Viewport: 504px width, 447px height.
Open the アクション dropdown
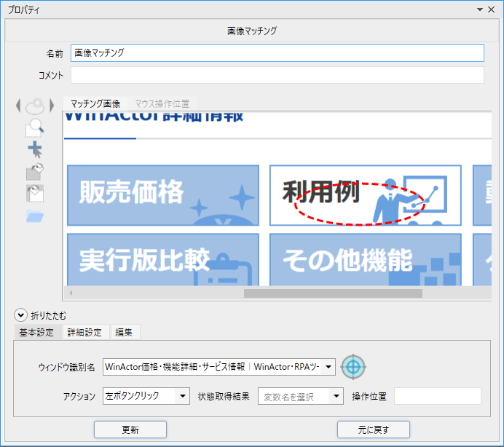pos(181,397)
